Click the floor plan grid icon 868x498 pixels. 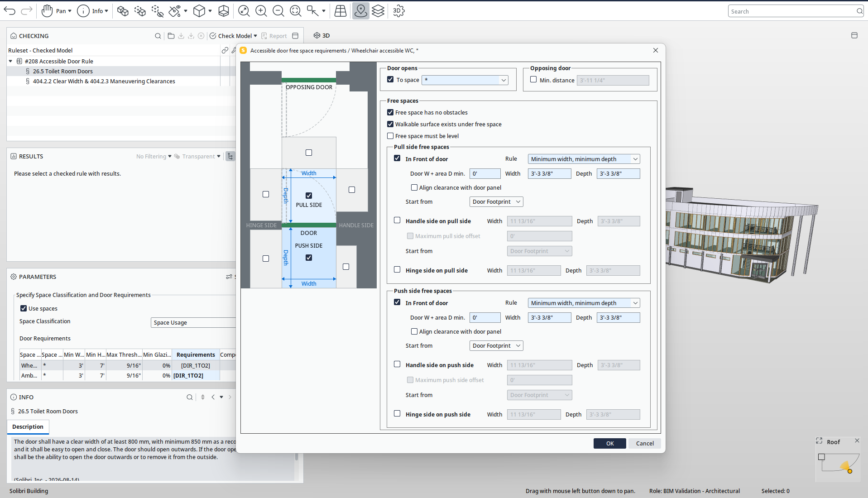tap(340, 11)
